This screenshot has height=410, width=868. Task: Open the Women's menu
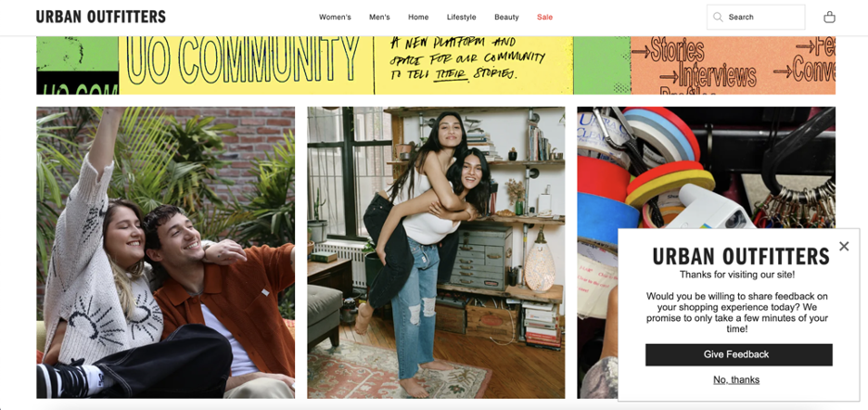(x=335, y=18)
